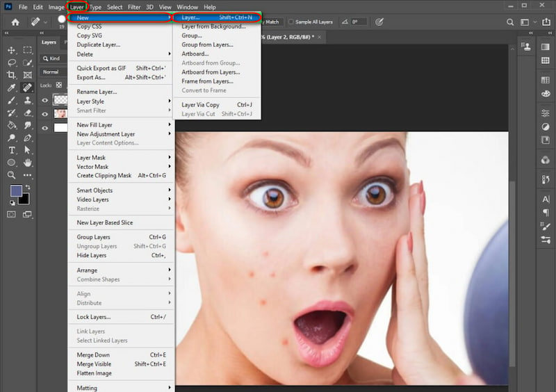
Task: Toggle Lock transparent pixels in Layers panel
Action: (x=59, y=85)
